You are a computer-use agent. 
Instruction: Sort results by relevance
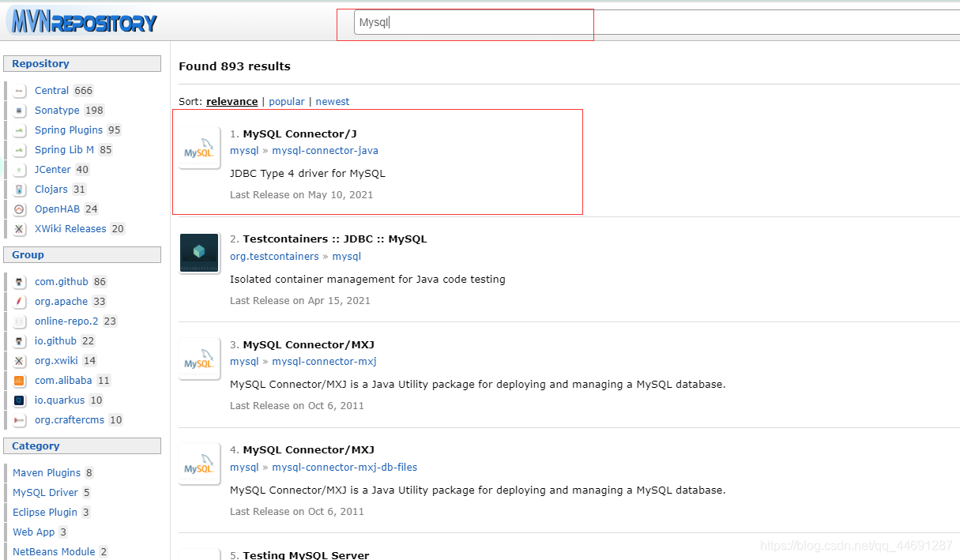coord(232,102)
